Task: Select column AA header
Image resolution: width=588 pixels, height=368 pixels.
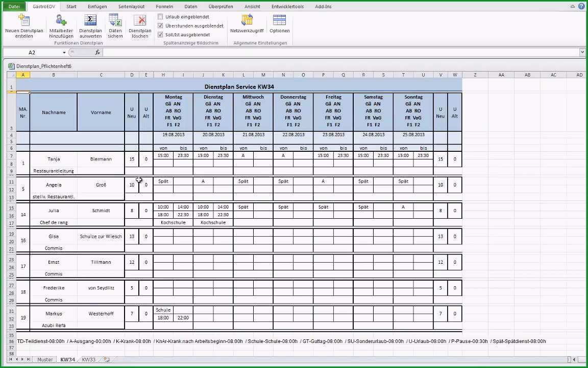Action: coord(501,75)
